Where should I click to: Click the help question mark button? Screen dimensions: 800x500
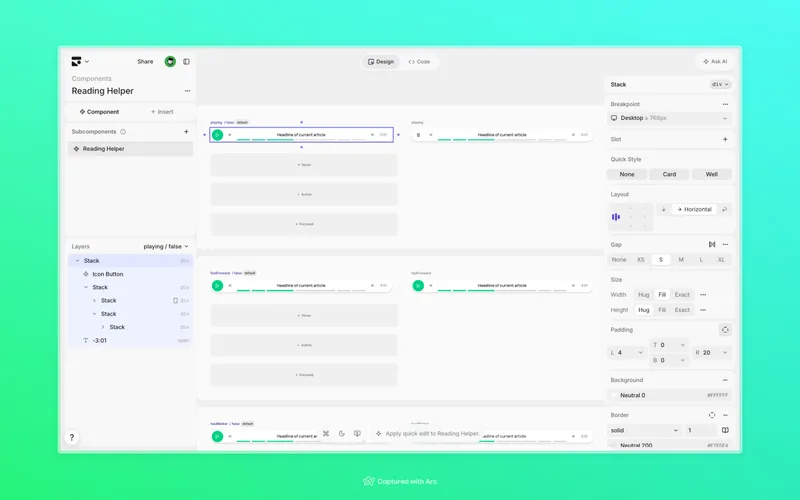coord(72,437)
